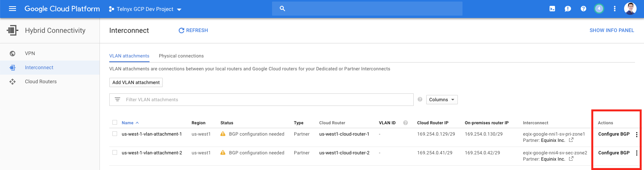The height and width of the screenshot is (170, 644).
Task: Open us-west-1-vlan-attachment-1 name
Action: (x=152, y=134)
